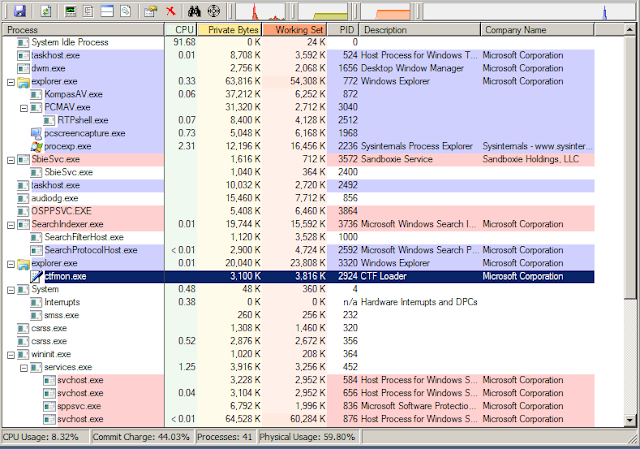Click 'Processes: 41' in status bar
Screen dimensions: 640x449
coord(224,437)
